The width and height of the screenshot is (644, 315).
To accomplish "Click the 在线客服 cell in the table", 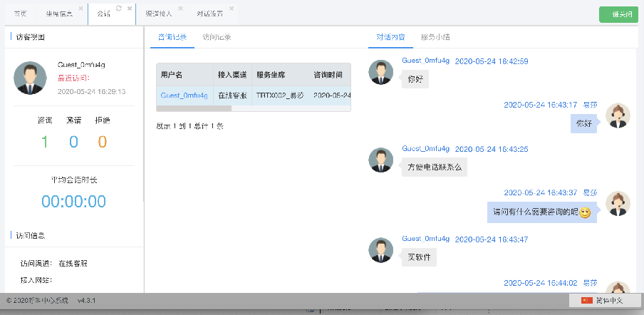I will click(232, 95).
